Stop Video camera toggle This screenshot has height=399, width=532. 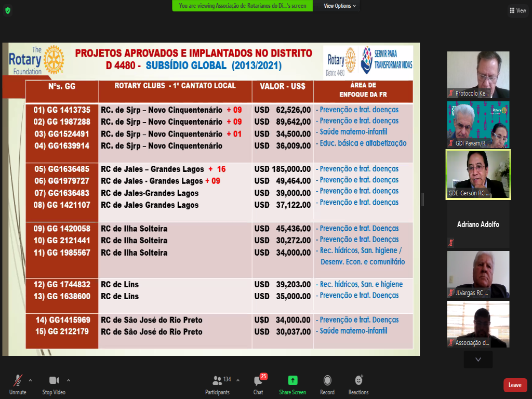pos(54,384)
